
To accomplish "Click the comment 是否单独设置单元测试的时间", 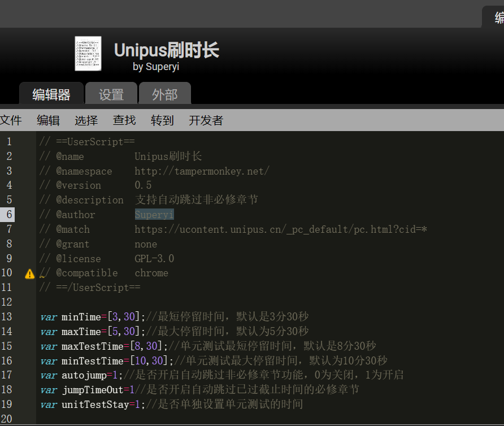I will tap(230, 404).
